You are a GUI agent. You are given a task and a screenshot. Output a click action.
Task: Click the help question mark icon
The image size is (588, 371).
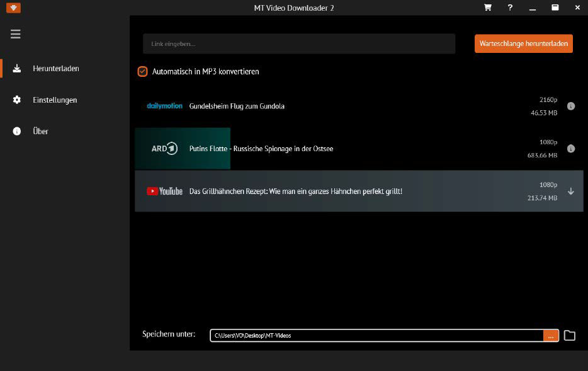509,8
